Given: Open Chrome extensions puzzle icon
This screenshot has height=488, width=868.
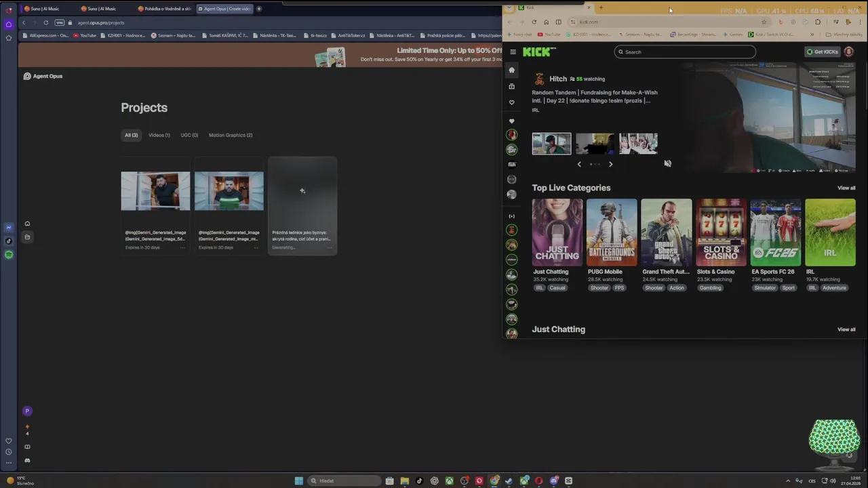Looking at the screenshot, I should tap(817, 22).
